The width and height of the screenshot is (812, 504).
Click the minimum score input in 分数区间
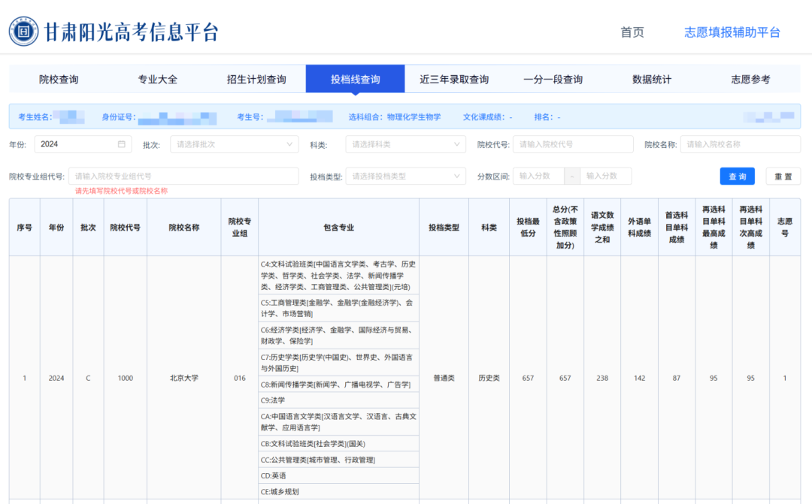tap(538, 175)
